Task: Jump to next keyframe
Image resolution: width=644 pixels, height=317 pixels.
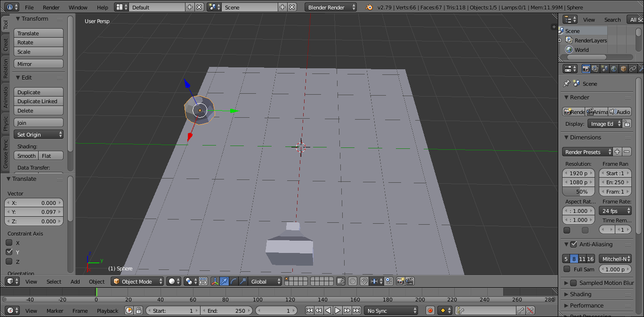Action: click(x=347, y=311)
